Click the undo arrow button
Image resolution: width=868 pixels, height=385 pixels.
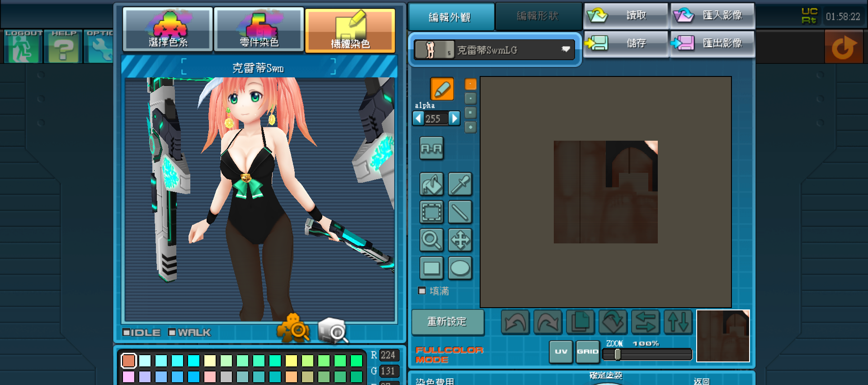coord(515,322)
